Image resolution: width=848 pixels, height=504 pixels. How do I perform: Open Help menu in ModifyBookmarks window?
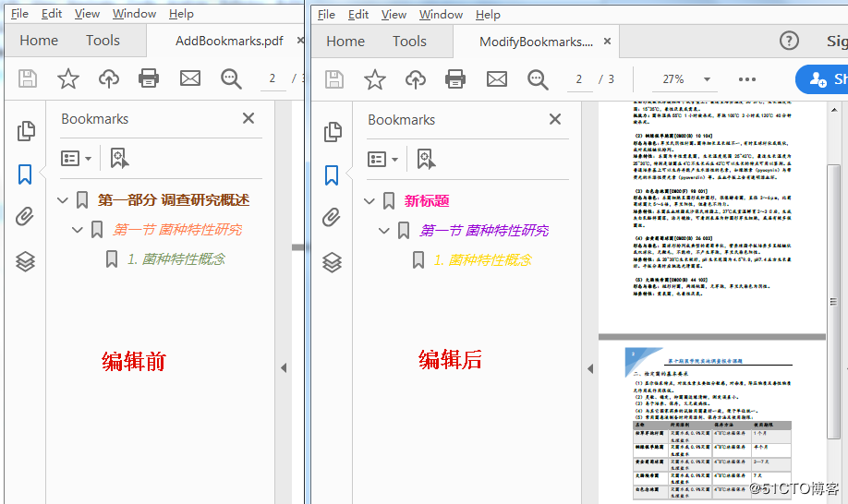[488, 15]
